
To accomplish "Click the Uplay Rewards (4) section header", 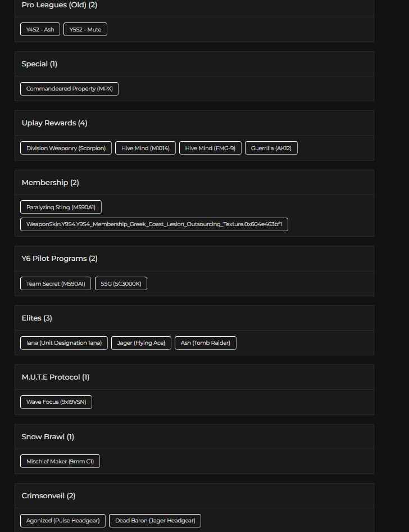I will 54,123.
